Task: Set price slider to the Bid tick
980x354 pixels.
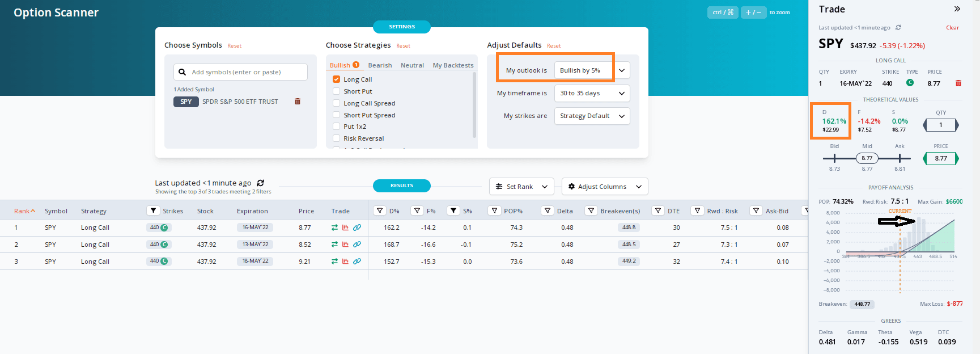Action: [834, 158]
